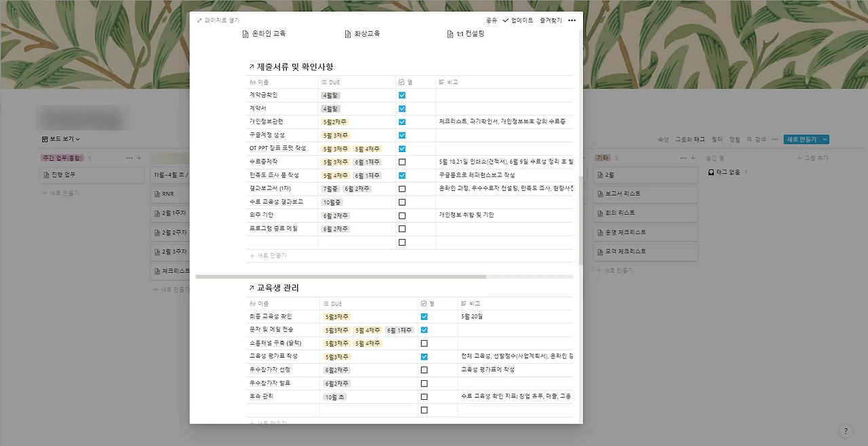Screen dimensions: 868x446
Task: Click the 엘 checkbox column header in 교육생 관리 table
Action: [437, 303]
